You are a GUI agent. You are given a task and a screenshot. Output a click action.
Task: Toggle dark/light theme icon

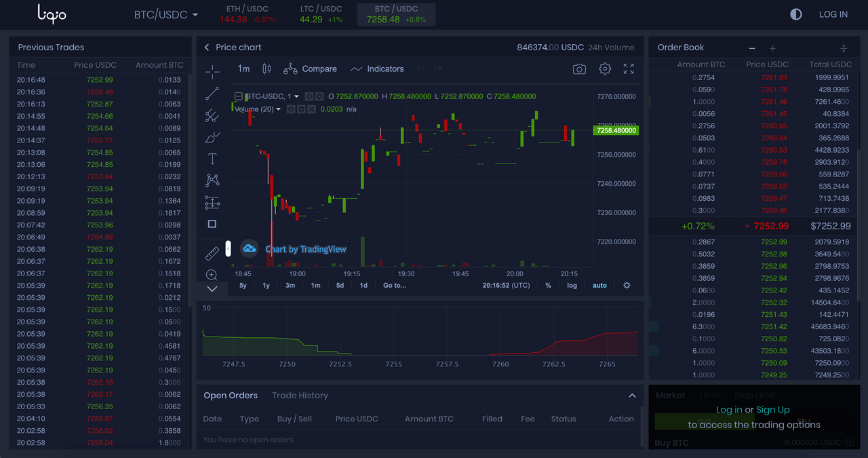click(796, 14)
